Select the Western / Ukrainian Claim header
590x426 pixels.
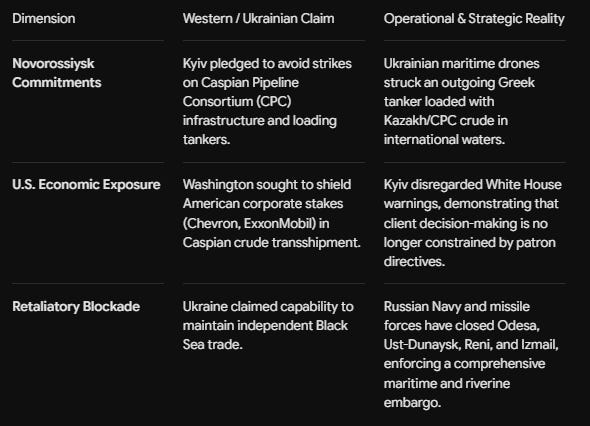(259, 18)
